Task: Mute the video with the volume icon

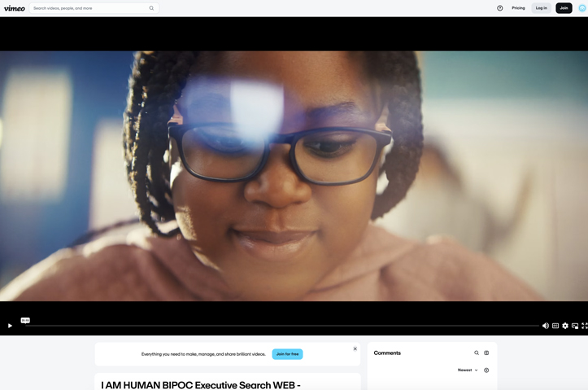Action: (x=546, y=326)
